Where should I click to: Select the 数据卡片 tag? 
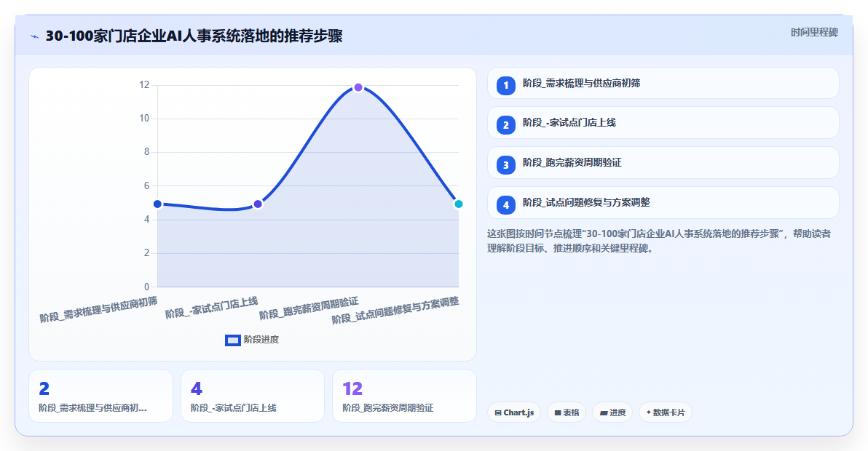pos(666,412)
